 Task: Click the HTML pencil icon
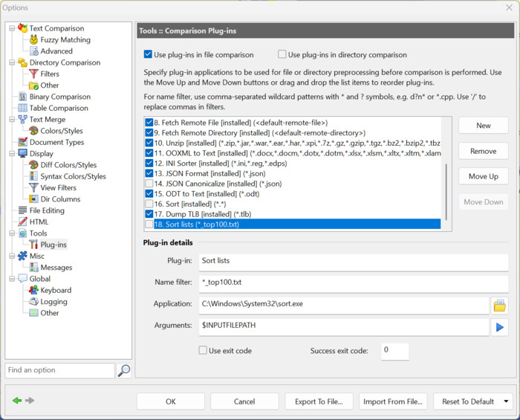pyautogui.click(x=22, y=222)
